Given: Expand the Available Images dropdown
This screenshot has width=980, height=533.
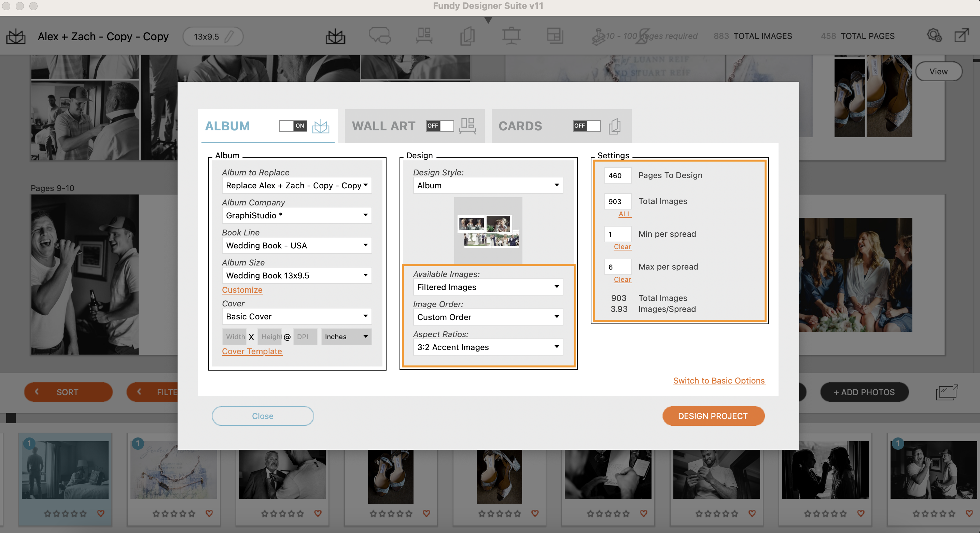Looking at the screenshot, I should (x=488, y=287).
